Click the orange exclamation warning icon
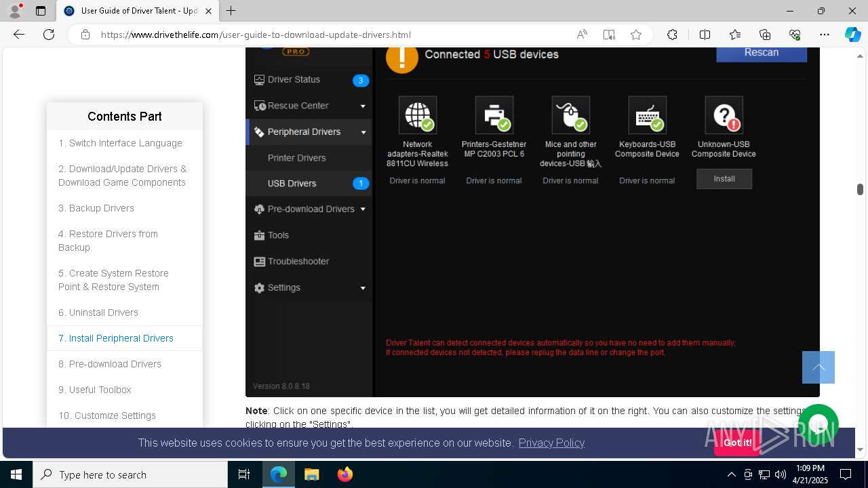The height and width of the screenshot is (488, 868). pos(402,58)
